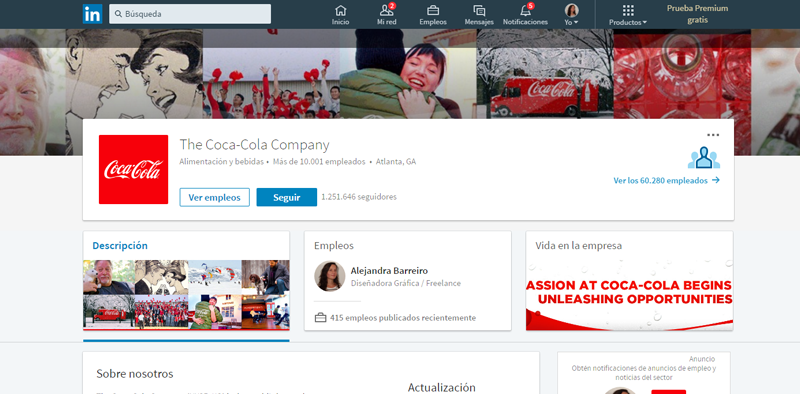Click the search magnifier icon
Image resolution: width=800 pixels, height=394 pixels.
click(118, 14)
